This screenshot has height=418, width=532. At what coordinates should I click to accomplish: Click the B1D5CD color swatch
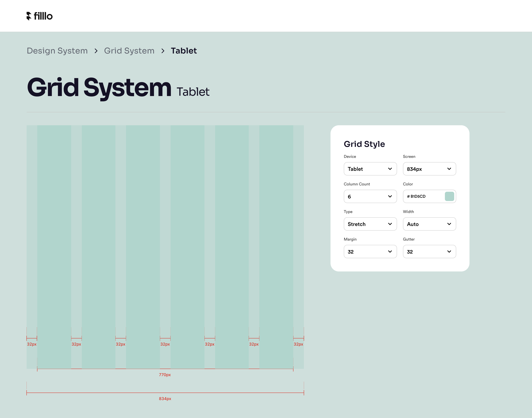[x=450, y=196]
